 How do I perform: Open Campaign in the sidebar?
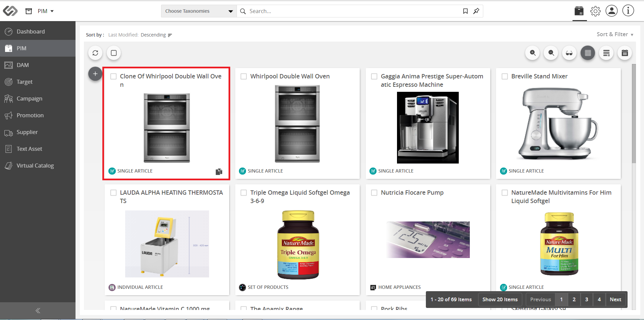pos(38,99)
